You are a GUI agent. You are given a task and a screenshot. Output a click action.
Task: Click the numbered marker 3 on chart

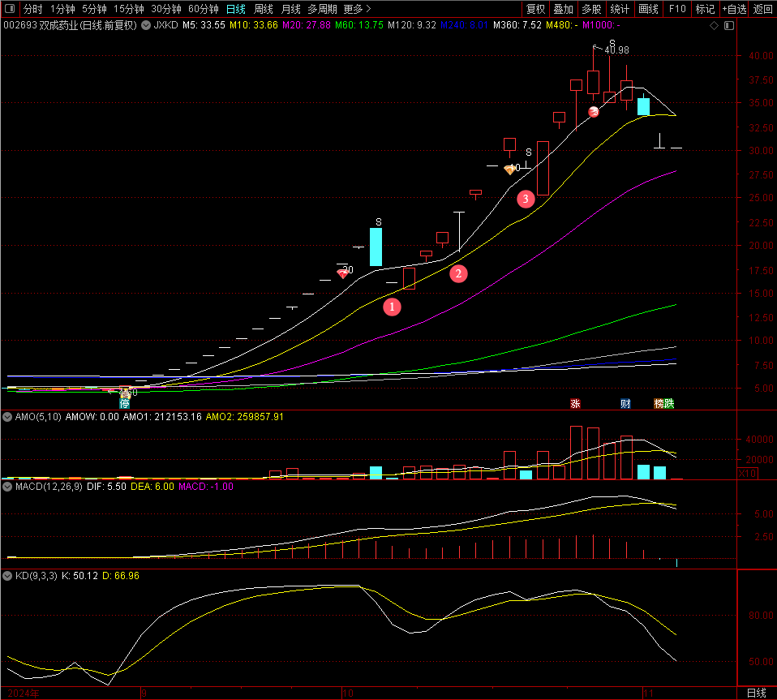(x=526, y=198)
